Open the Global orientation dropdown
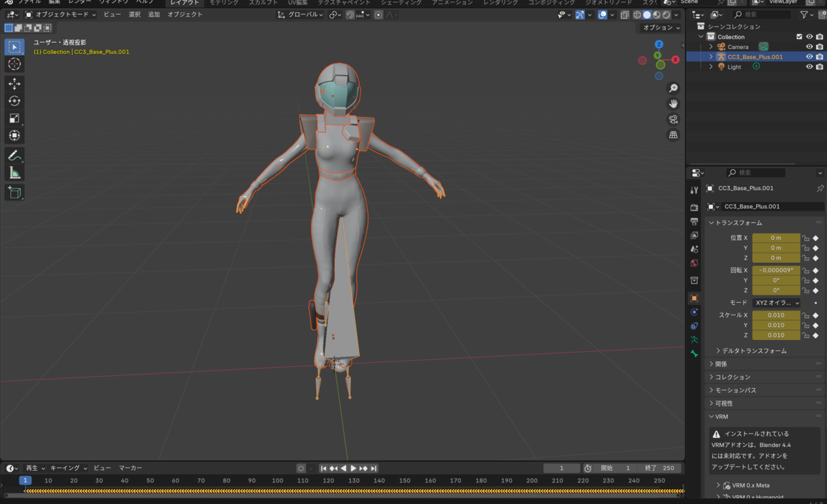Screen dimensions: 827x504 (300, 14)
